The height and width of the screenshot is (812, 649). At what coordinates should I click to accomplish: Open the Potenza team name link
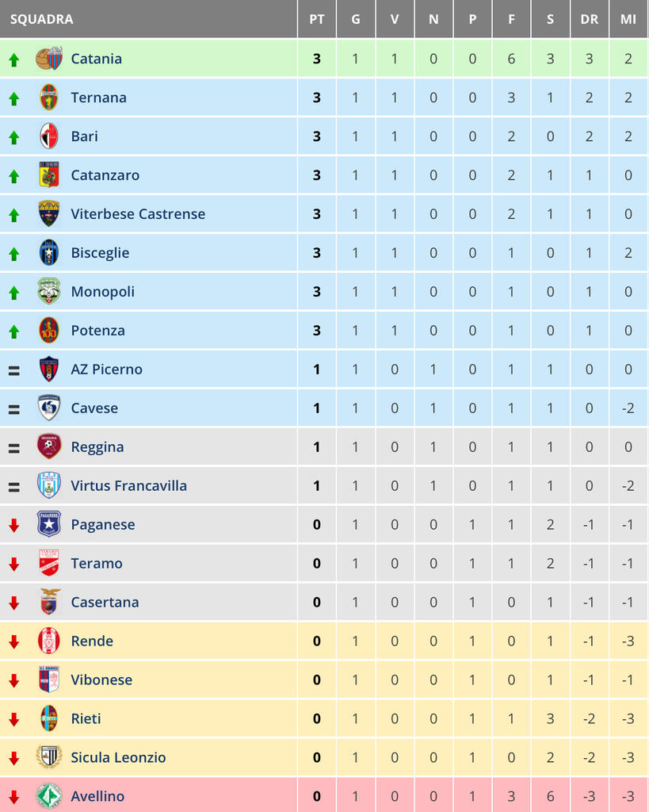click(97, 331)
